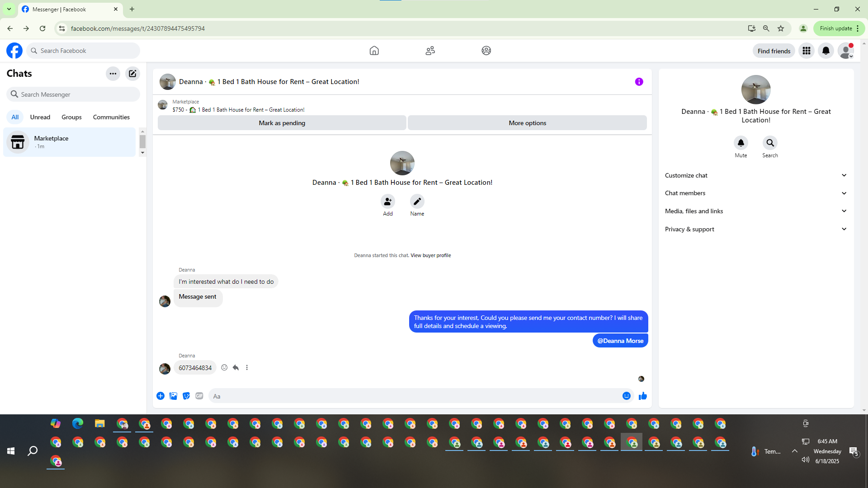Screen dimensions: 868x488
Task: Open the Friends icon in top navigation
Action: click(x=430, y=51)
